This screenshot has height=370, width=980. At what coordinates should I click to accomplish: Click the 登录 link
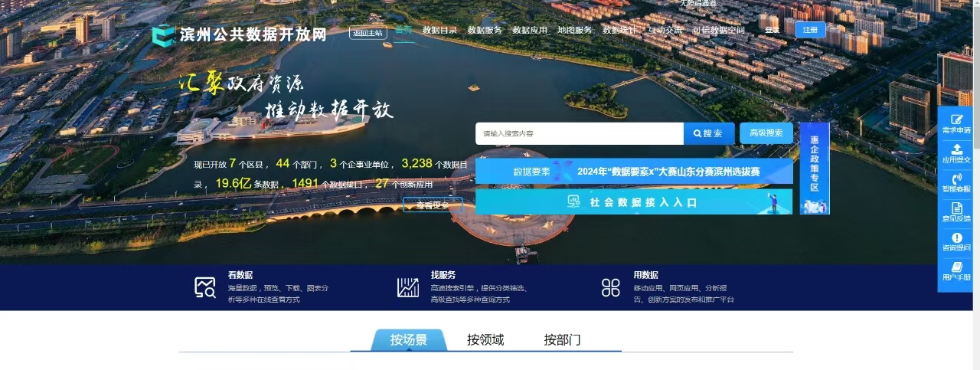tap(773, 31)
